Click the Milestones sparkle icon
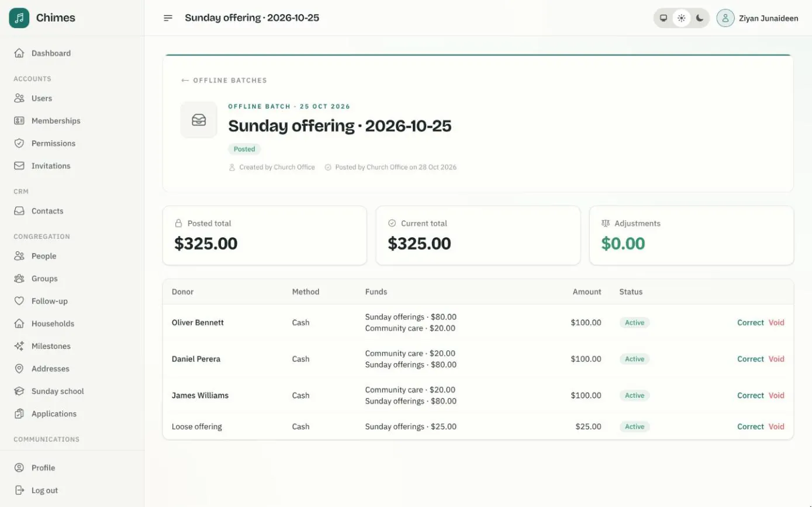The image size is (812, 507). (19, 346)
